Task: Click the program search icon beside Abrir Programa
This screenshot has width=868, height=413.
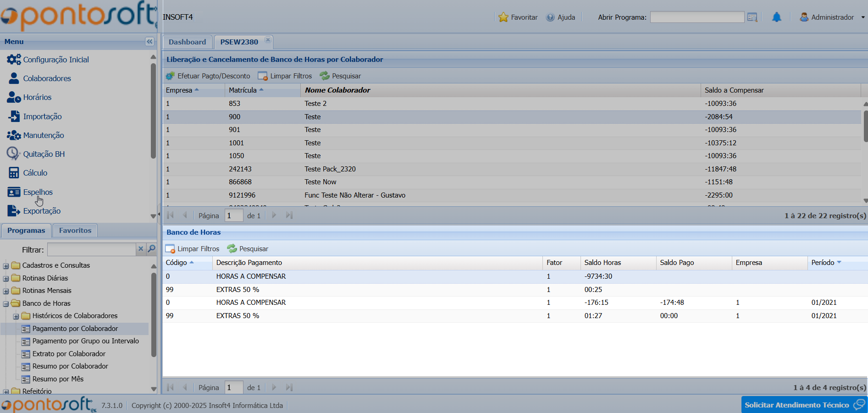Action: (x=752, y=17)
